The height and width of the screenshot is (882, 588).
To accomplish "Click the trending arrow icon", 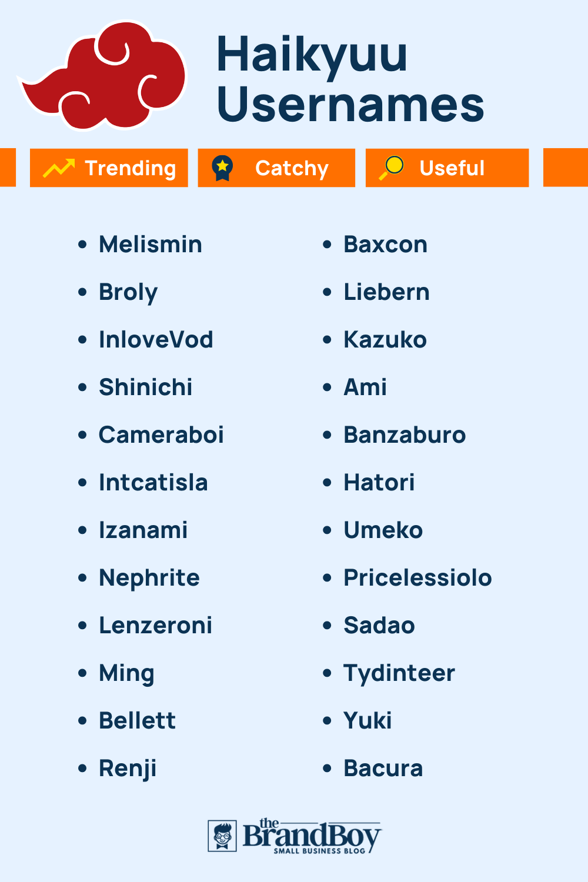I will [x=59, y=168].
